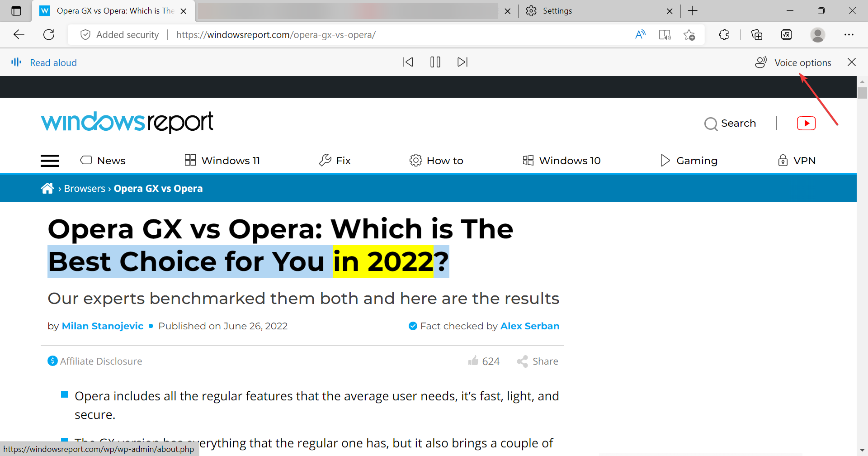This screenshot has height=456, width=868.
Task: Click the Browsers breadcrumb link
Action: (x=85, y=189)
